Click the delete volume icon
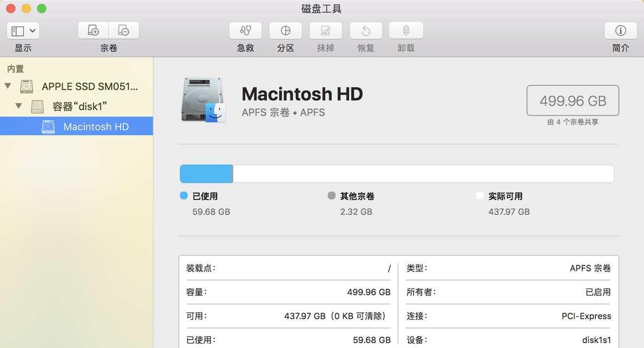This screenshot has height=348, width=644. [123, 30]
